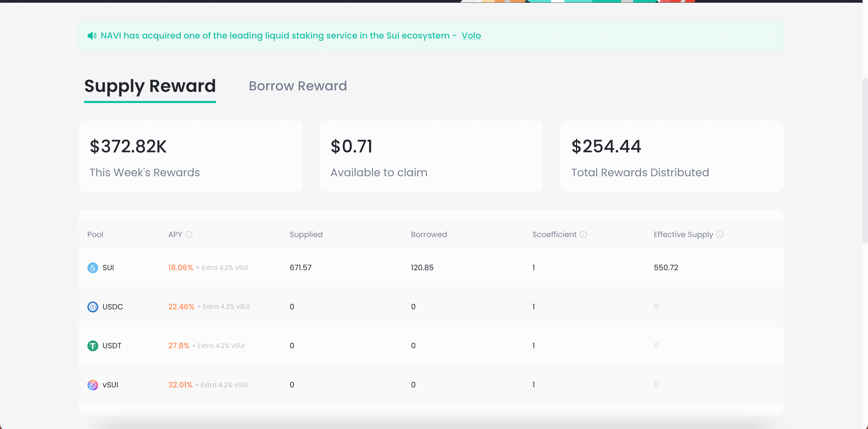Click the vSUI pool row name

point(110,385)
